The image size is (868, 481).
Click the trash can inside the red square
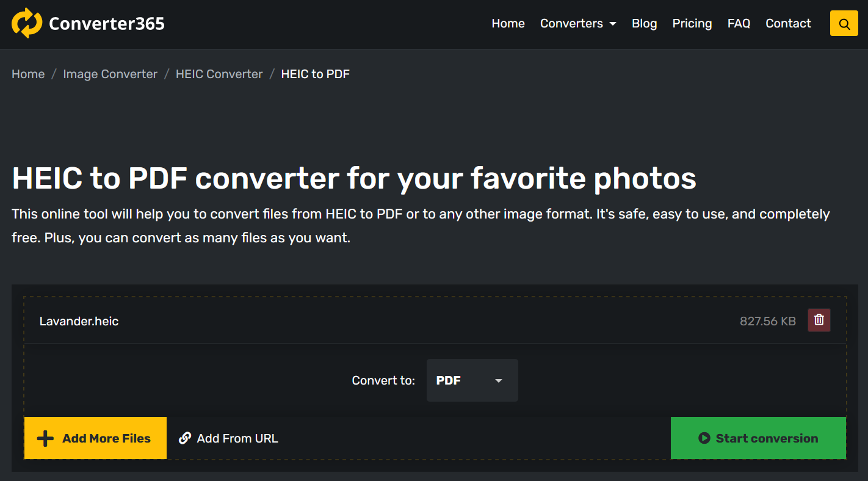coord(819,319)
